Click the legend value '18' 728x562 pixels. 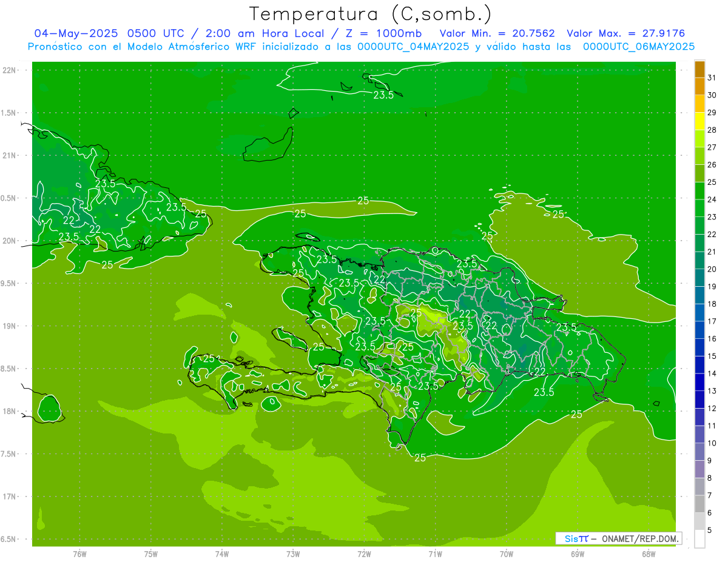(x=712, y=304)
